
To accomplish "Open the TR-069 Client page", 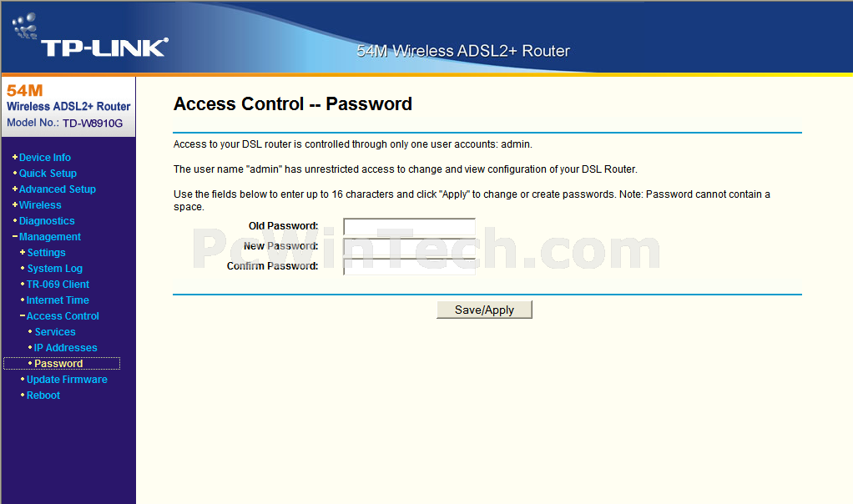I will tap(58, 285).
